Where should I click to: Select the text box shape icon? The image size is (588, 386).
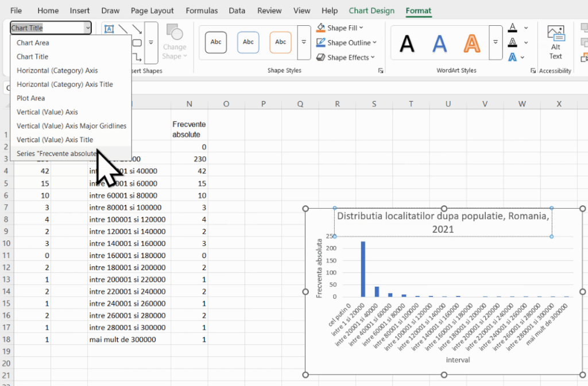(109, 29)
